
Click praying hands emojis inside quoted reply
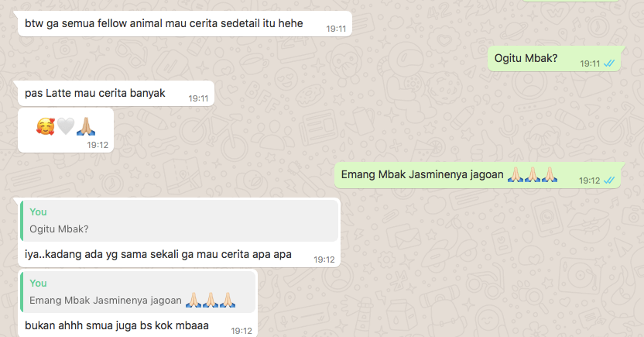coord(211,300)
